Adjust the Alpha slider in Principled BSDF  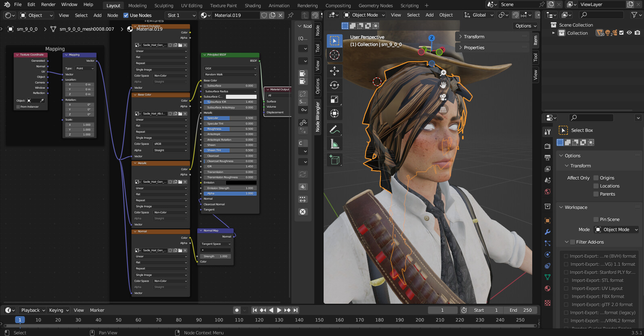point(230,194)
